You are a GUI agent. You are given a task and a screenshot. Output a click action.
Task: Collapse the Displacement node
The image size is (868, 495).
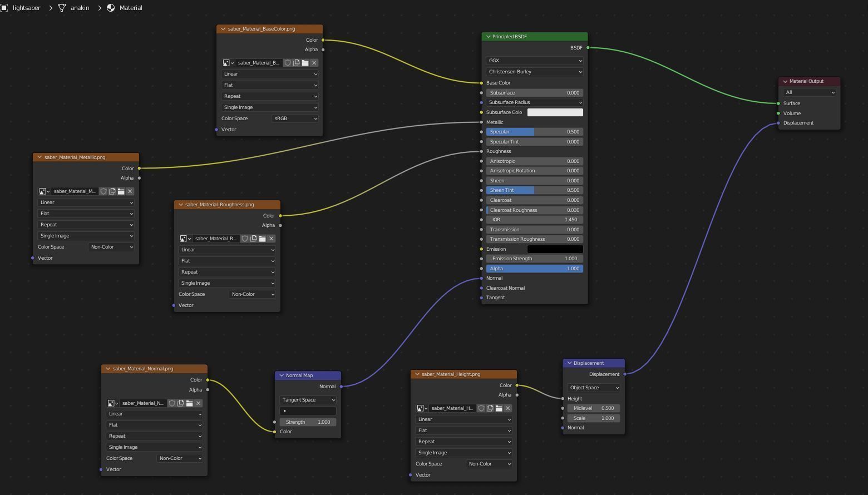[x=569, y=363]
